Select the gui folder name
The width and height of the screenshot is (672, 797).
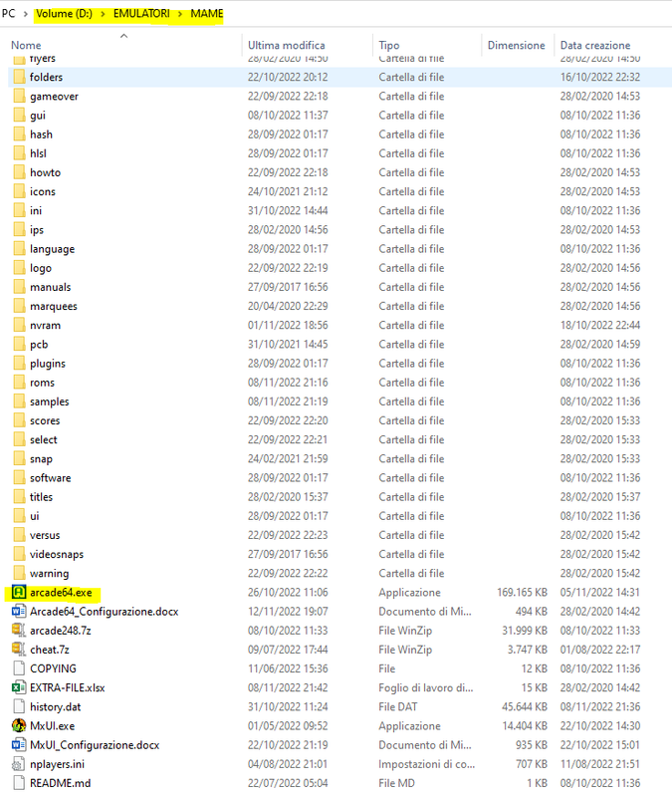point(38,116)
